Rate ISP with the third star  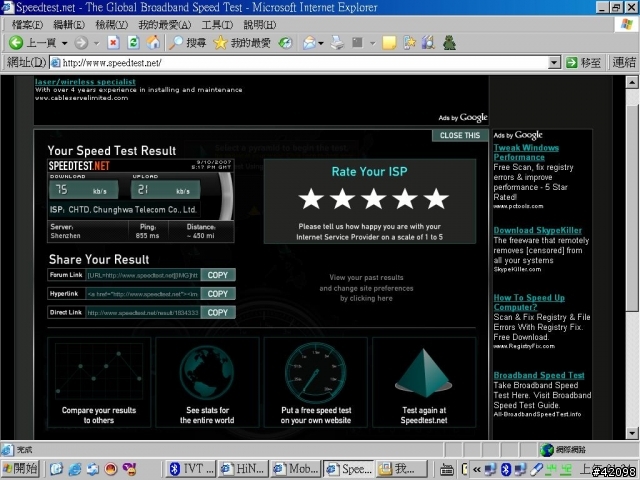[x=373, y=198]
